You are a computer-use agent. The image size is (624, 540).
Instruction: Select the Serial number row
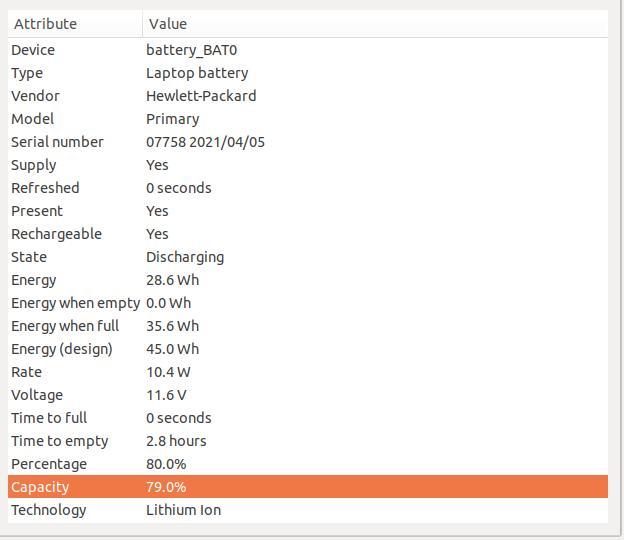pos(308,142)
